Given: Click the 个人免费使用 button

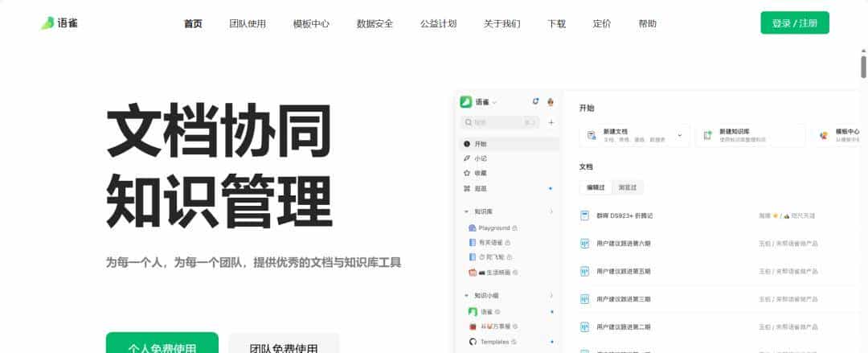Looking at the screenshot, I should pos(162,343).
